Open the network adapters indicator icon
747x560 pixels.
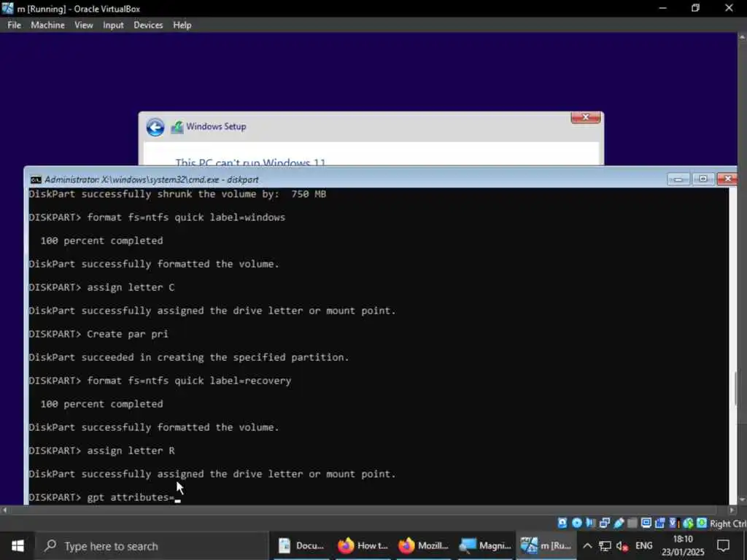[605, 523]
